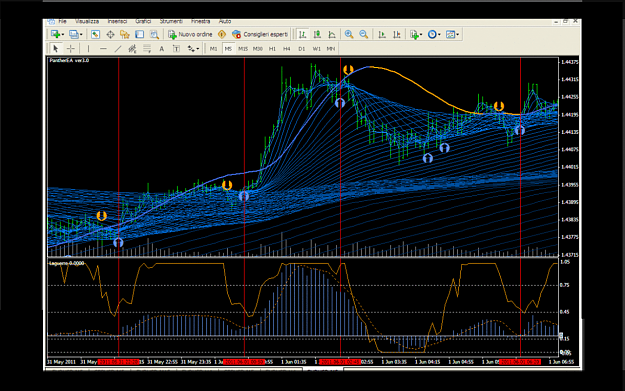Switch to M5 timeframe

coord(228,49)
